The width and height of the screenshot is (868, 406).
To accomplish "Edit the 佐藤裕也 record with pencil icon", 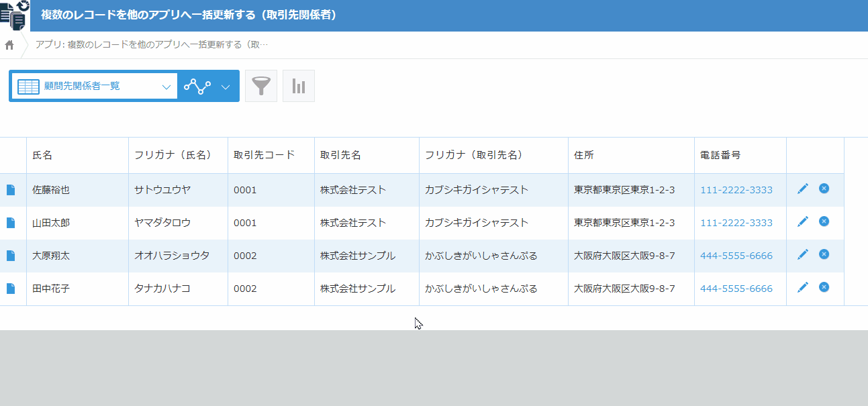I will [802, 189].
